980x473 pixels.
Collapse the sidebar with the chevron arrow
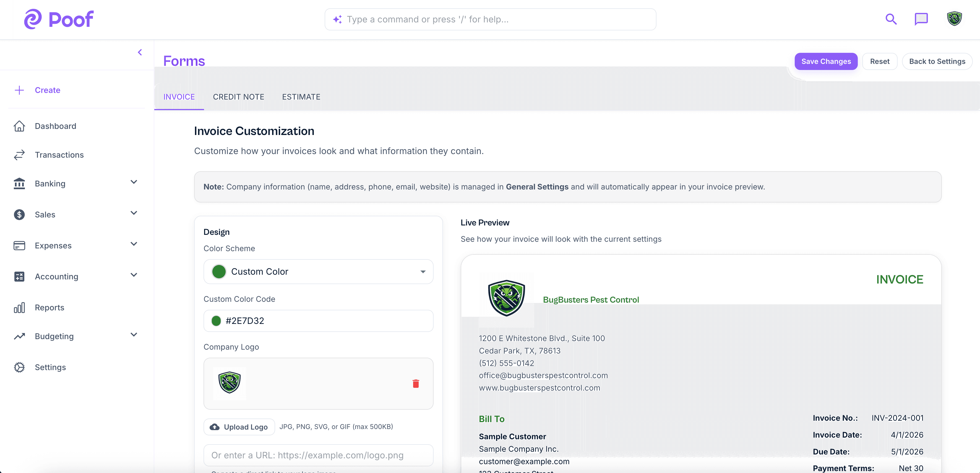[140, 52]
